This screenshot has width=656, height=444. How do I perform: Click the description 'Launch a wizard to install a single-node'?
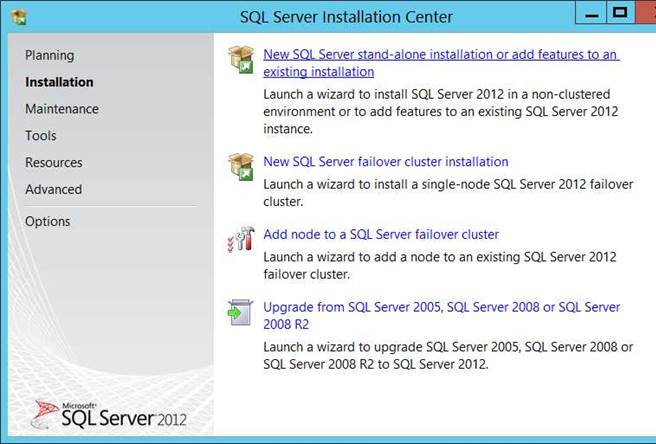pos(448,193)
